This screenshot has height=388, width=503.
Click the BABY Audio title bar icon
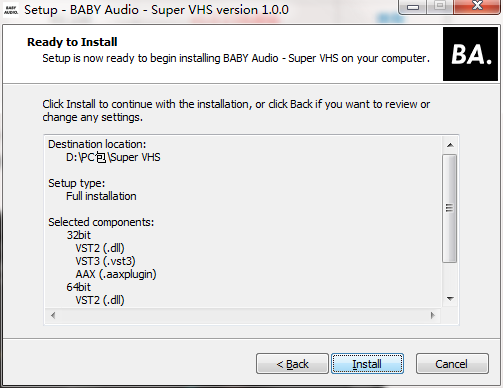coord(11,10)
